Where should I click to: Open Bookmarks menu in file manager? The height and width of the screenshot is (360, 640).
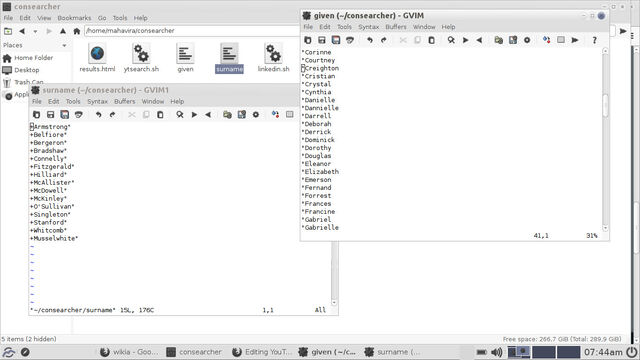coord(74,18)
